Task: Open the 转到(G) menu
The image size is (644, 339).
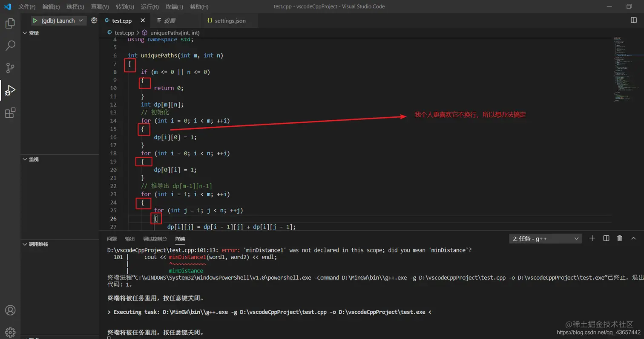Action: coord(125,6)
